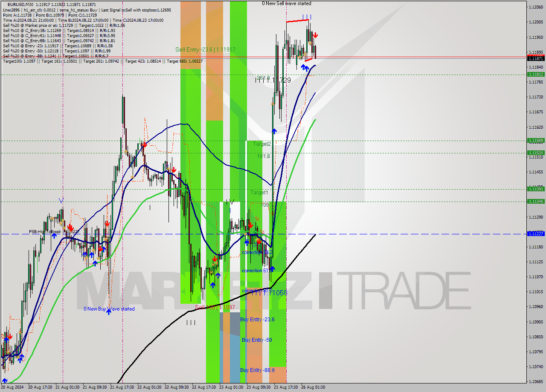
Task: Select the '0 New Sell wave started' label
Action: coord(287,3)
